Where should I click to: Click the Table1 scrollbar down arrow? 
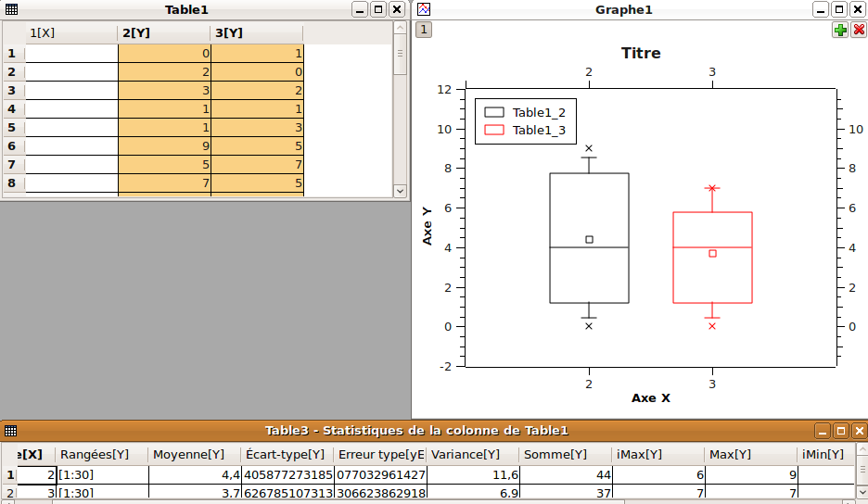pyautogui.click(x=400, y=191)
